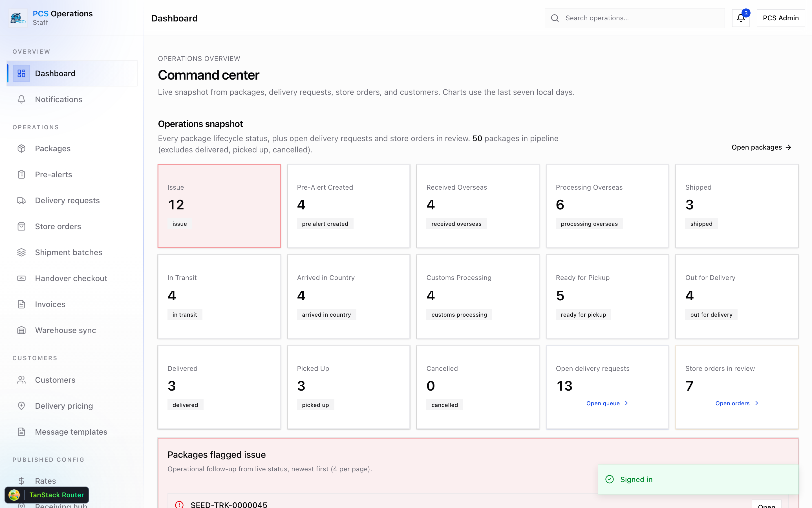Click the Notifications bell icon in sidebar
This screenshot has width=812, height=508.
coord(21,99)
